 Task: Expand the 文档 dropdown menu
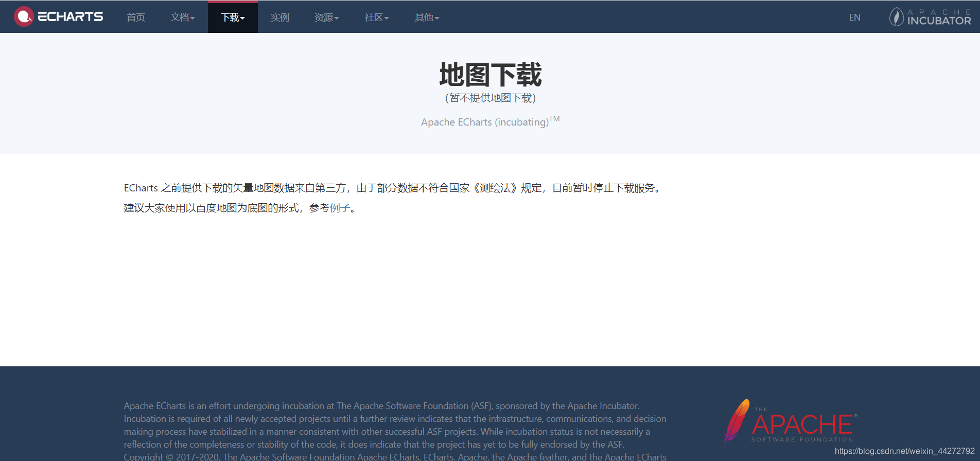[183, 17]
